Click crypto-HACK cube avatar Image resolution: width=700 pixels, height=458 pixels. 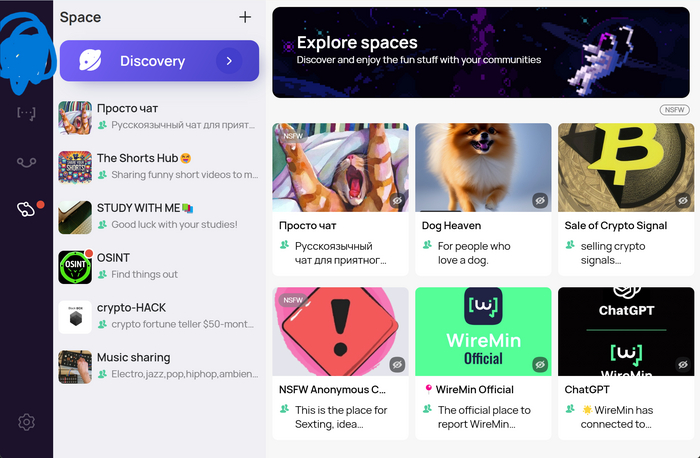(x=75, y=317)
